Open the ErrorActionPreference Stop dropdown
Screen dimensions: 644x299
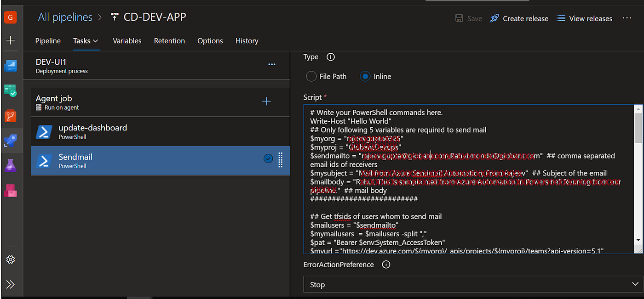[x=473, y=285]
